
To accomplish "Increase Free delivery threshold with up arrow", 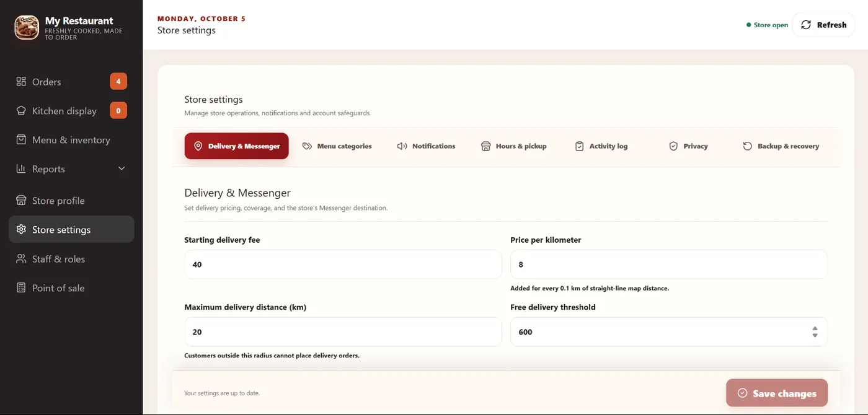I will [x=815, y=328].
